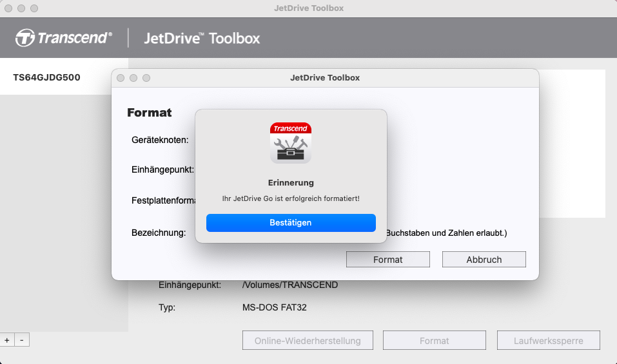
Task: Click the Festplattenformat label
Action: point(163,200)
